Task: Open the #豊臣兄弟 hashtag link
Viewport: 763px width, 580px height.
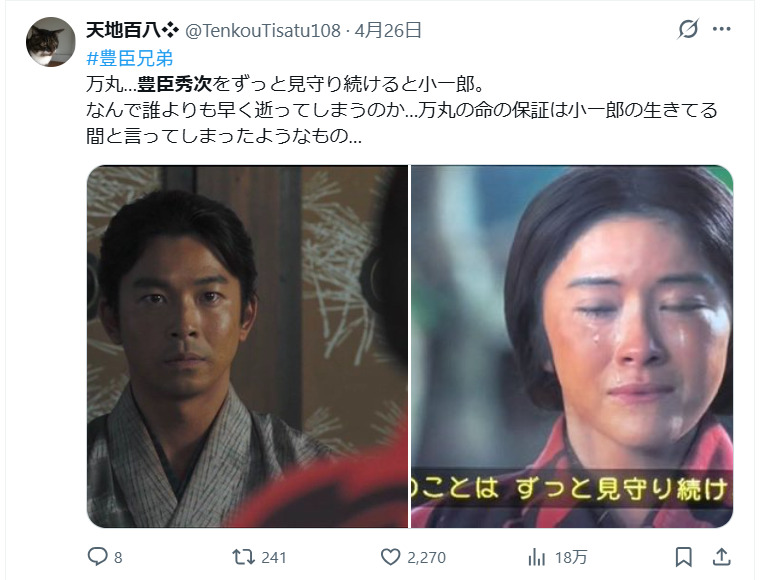Action: [129, 58]
